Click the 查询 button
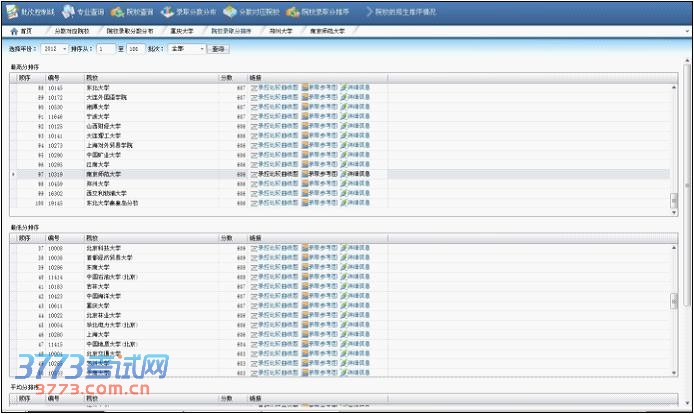The height and width of the screenshot is (414, 694). 219,48
